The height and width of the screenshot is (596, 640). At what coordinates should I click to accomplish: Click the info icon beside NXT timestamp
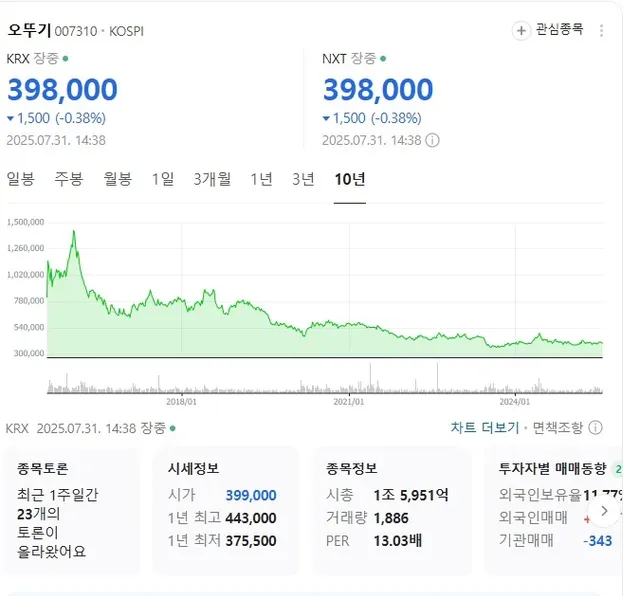[x=432, y=140]
